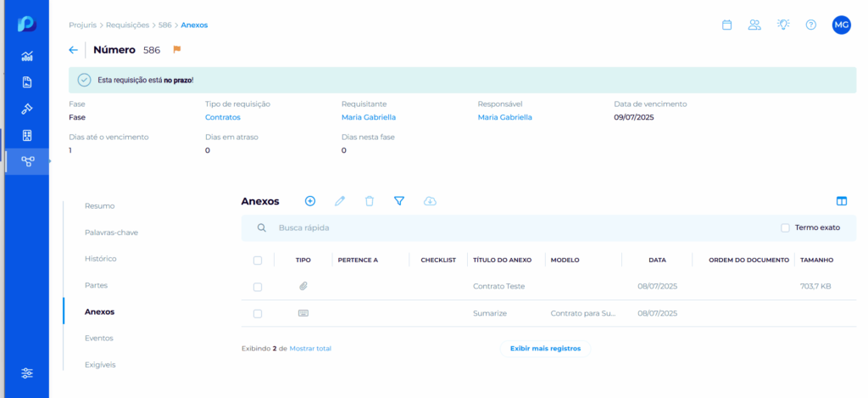Screen dimensions: 868x398
Task: Click the trash delete icon in Anexos
Action: pos(370,201)
